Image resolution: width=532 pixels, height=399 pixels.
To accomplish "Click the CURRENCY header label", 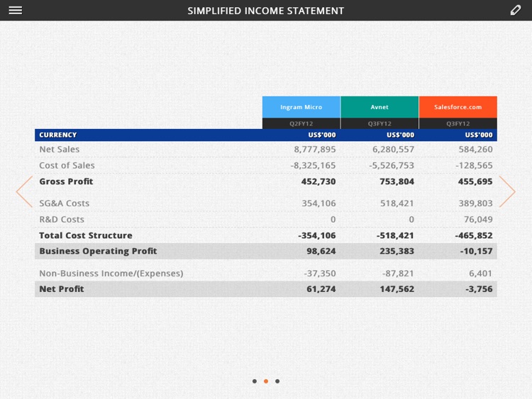I will [x=58, y=135].
